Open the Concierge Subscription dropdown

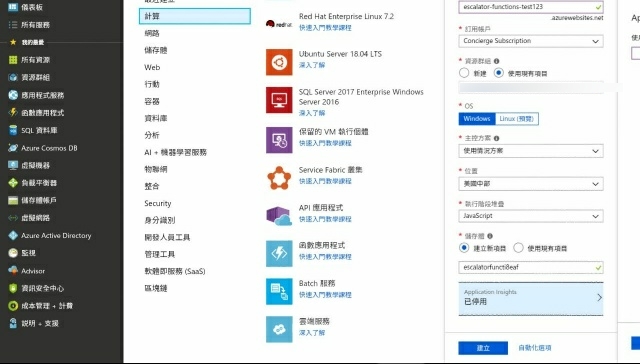pos(531,41)
